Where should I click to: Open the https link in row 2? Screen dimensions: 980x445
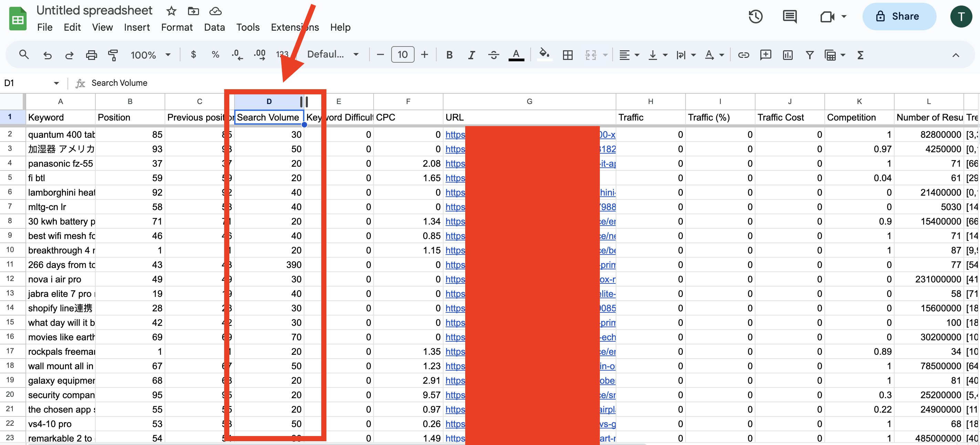tap(455, 134)
